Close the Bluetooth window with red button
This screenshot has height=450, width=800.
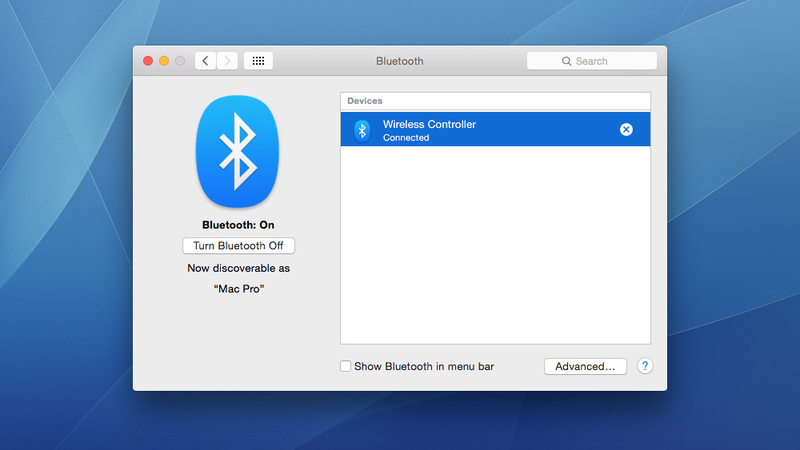coord(148,61)
